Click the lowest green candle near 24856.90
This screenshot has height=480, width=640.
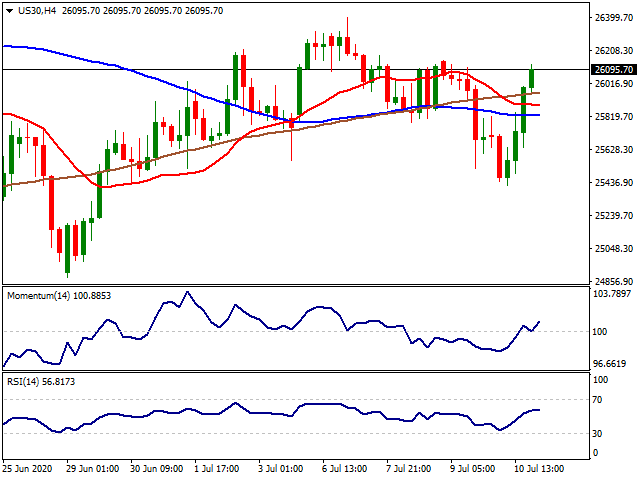click(67, 249)
